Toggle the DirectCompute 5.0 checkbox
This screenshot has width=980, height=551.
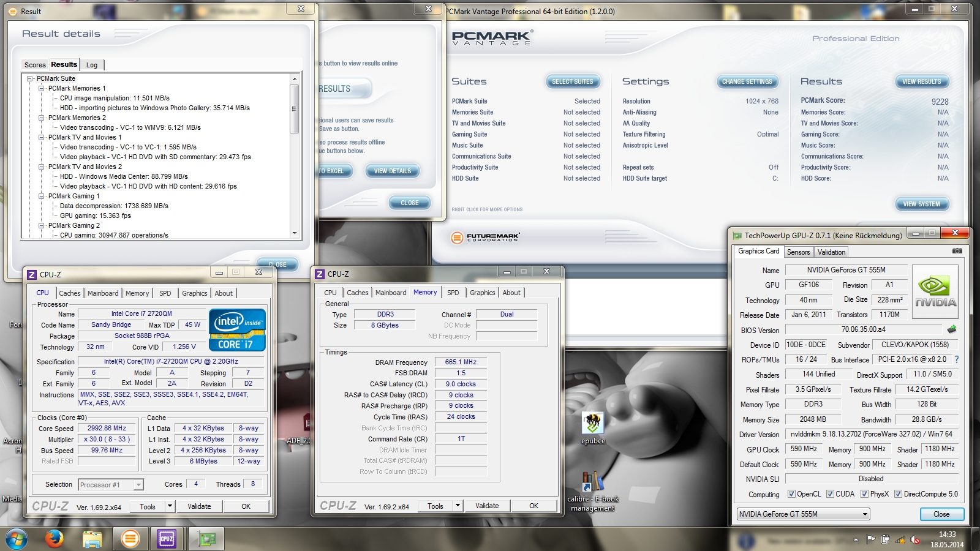898,494
